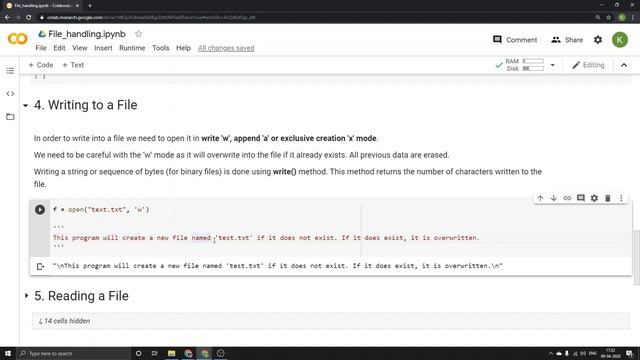Screen dimensions: 640x360
Task: Run the open text.txt code cell
Action: coord(40,210)
